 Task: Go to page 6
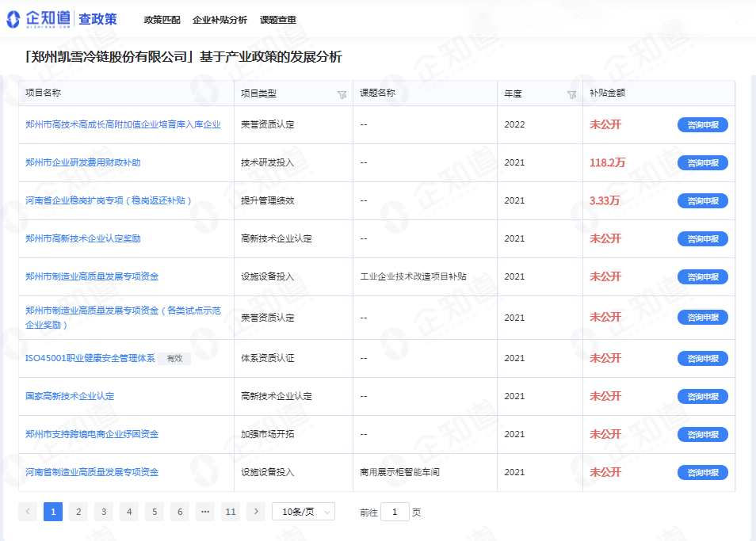(180, 512)
